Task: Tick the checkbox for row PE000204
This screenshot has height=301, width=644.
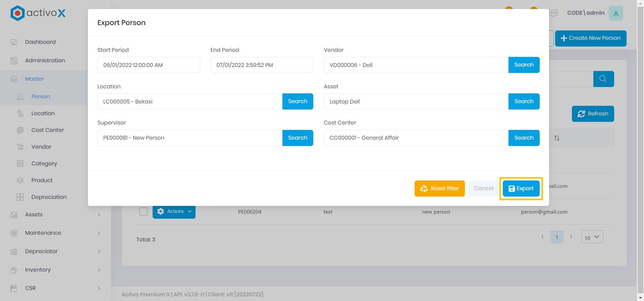Action: click(143, 211)
